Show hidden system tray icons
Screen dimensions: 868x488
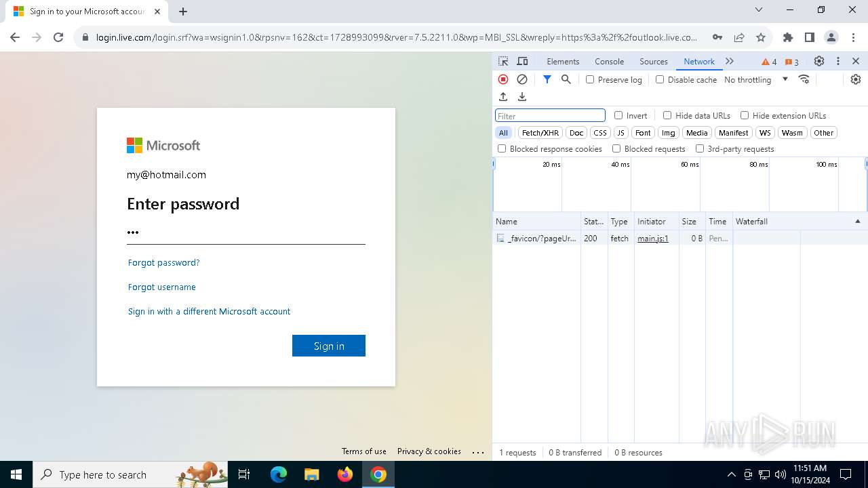(x=731, y=474)
